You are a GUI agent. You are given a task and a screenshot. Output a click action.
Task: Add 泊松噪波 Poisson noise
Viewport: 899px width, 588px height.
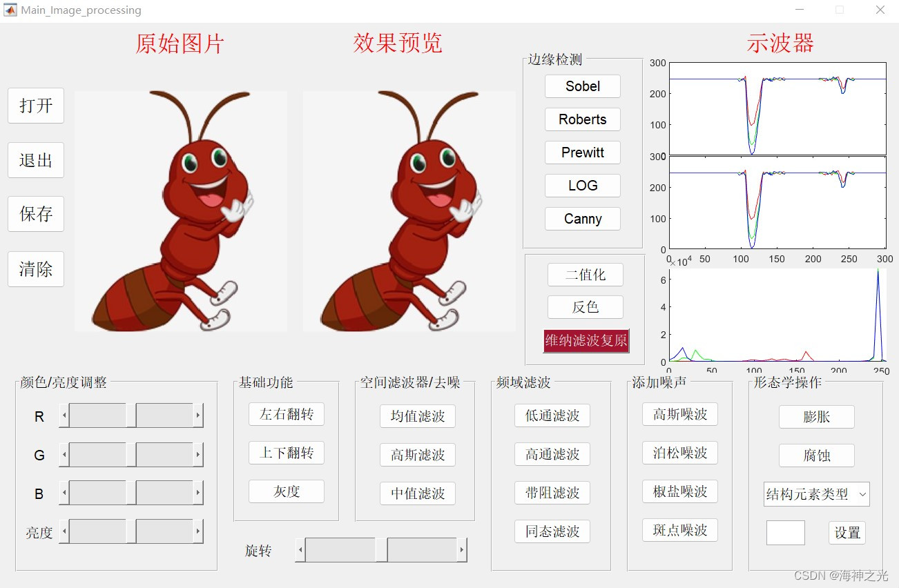click(680, 453)
